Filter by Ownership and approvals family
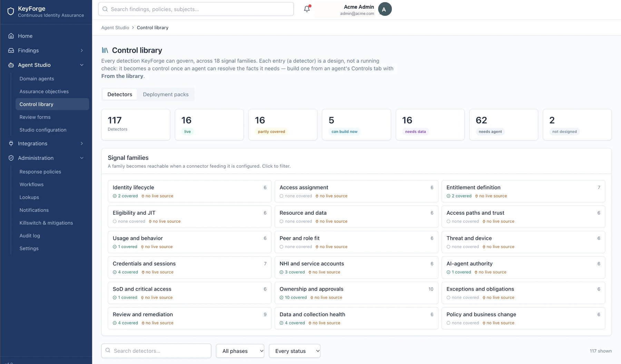The height and width of the screenshot is (364, 621). 356,293
